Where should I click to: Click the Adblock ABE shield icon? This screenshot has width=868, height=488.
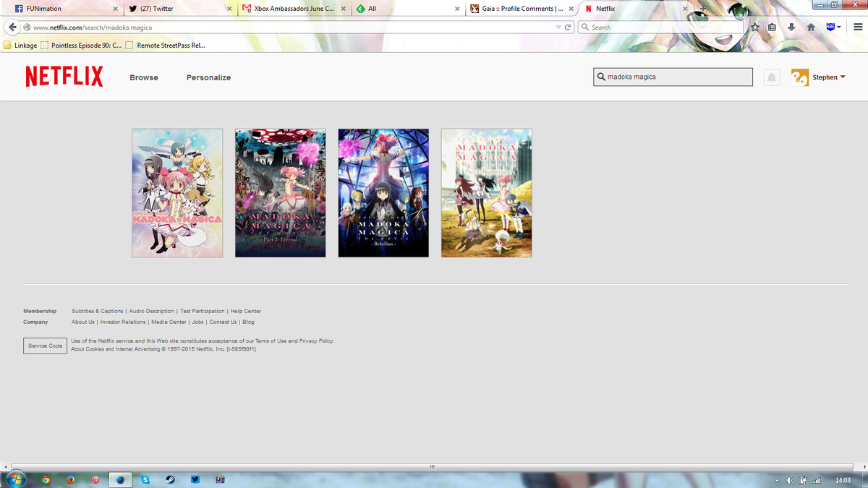[x=830, y=27]
